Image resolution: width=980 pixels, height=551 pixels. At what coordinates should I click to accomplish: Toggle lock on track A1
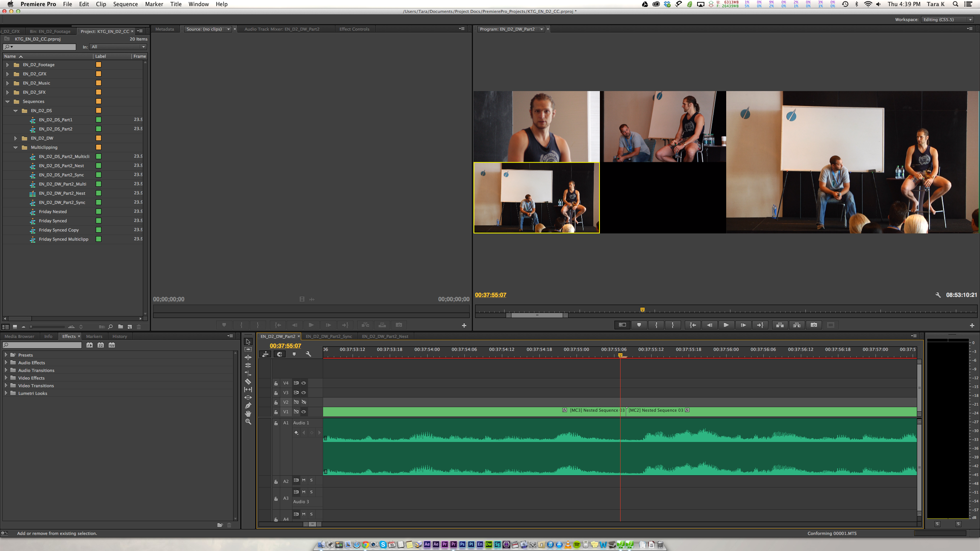point(276,423)
